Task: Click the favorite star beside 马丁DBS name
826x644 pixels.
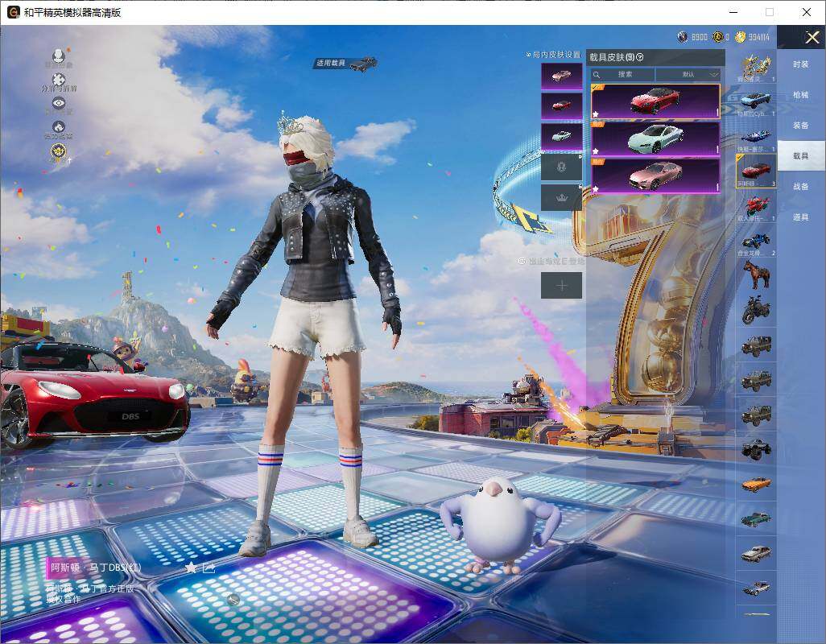Action: coord(192,568)
